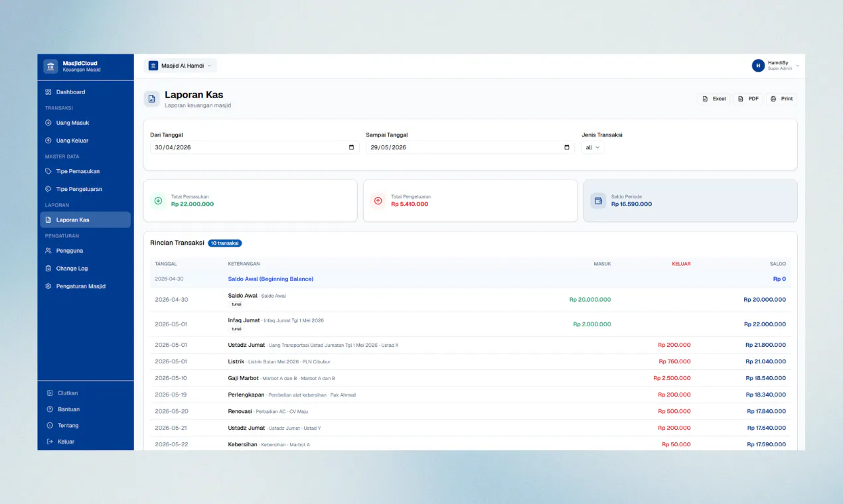Click the Change Log clipboard icon
This screenshot has height=504, width=843.
click(x=48, y=269)
